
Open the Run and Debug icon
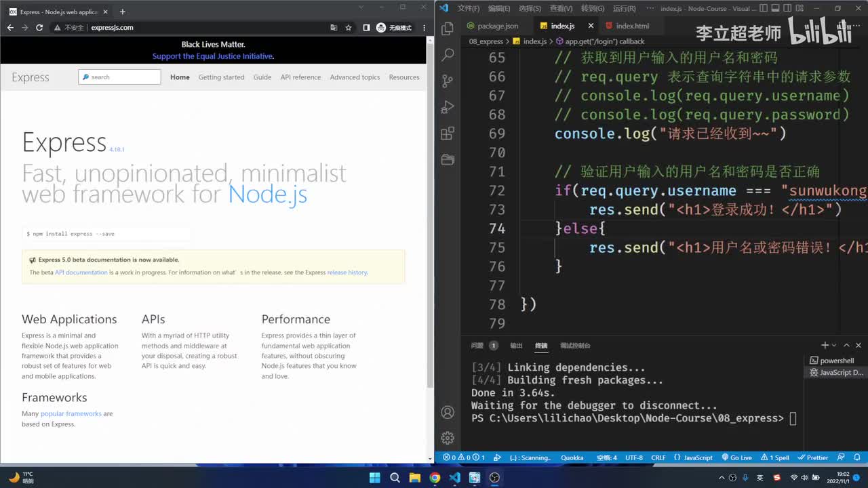click(448, 107)
